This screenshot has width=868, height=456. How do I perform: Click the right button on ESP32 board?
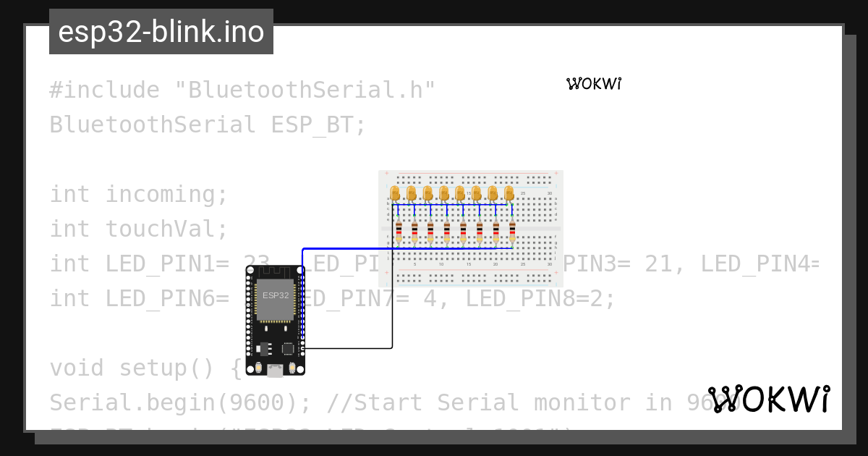[292, 367]
